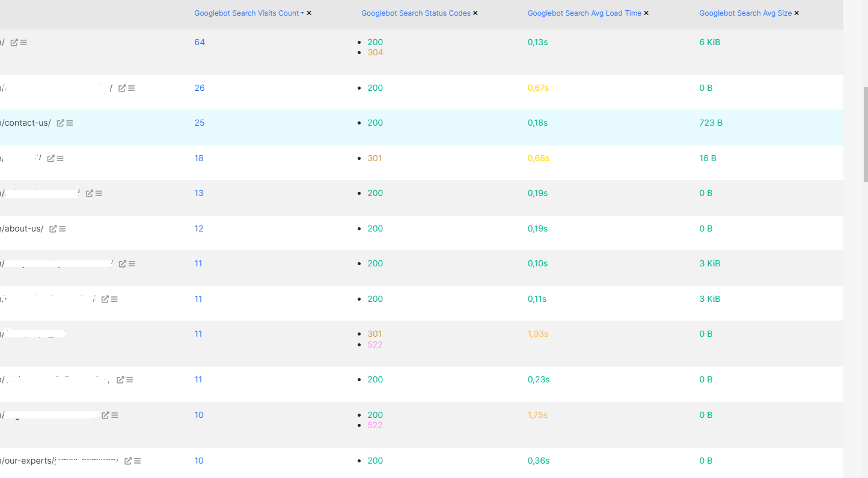Open contact-us page external link icon
Screen dimensions: 868x478
click(60, 123)
